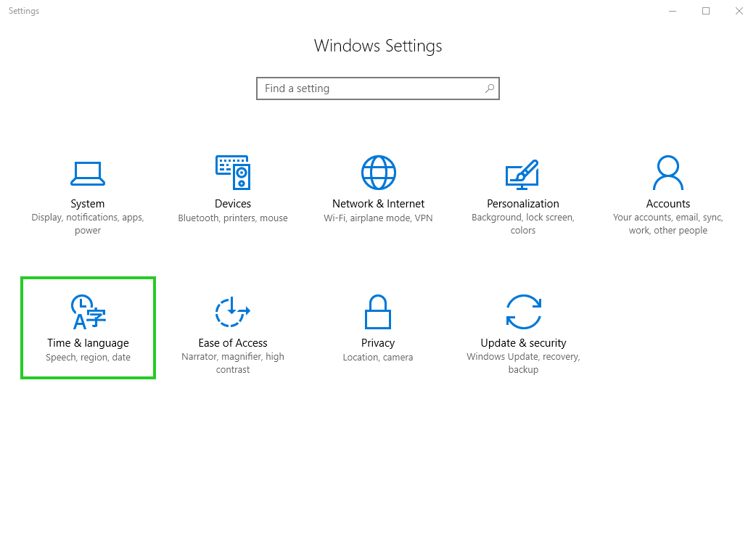Click the Windows Settings heading
The height and width of the screenshot is (536, 756).
click(x=377, y=46)
